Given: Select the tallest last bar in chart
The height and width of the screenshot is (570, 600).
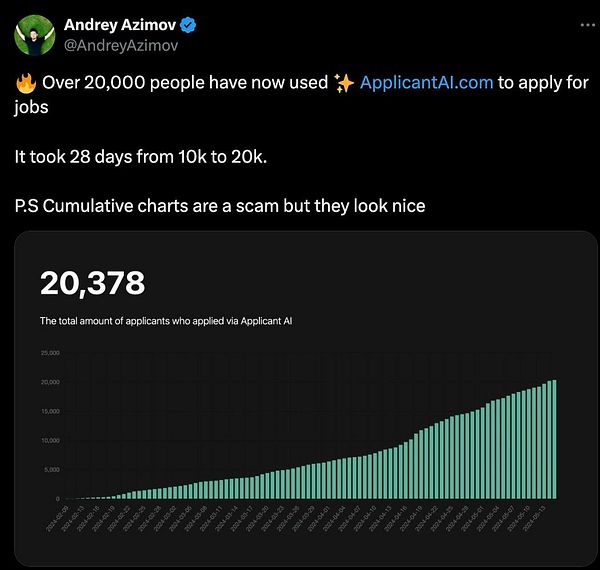Looking at the screenshot, I should [554, 439].
